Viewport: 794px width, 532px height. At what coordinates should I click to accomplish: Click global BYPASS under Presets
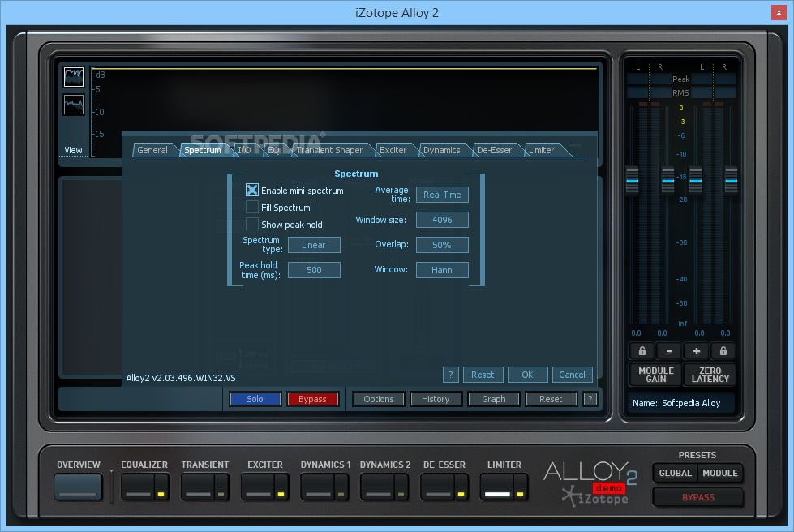(x=697, y=497)
